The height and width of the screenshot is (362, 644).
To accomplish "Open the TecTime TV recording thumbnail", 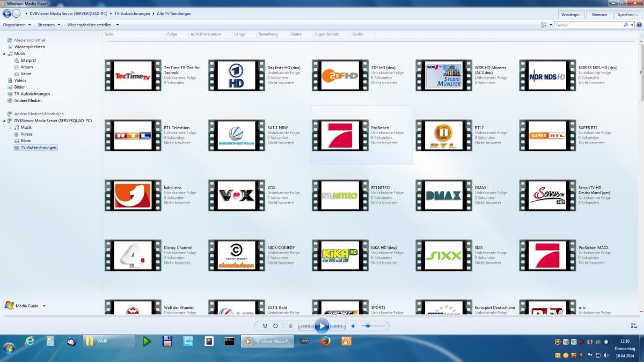I will click(x=133, y=76).
